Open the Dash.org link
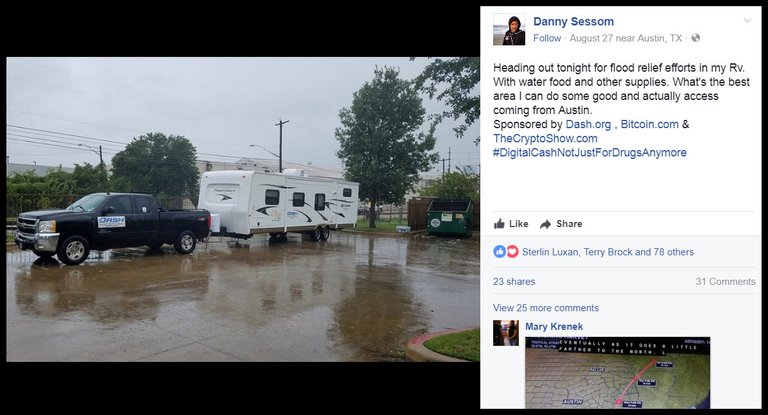 point(588,124)
